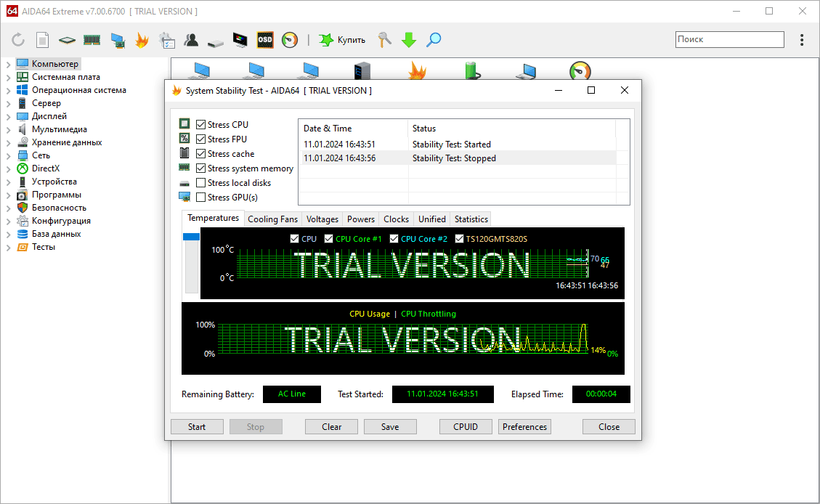Screen dimensions: 820x504
Task: Click the CPU chip toolbar icon
Action: click(x=67, y=40)
